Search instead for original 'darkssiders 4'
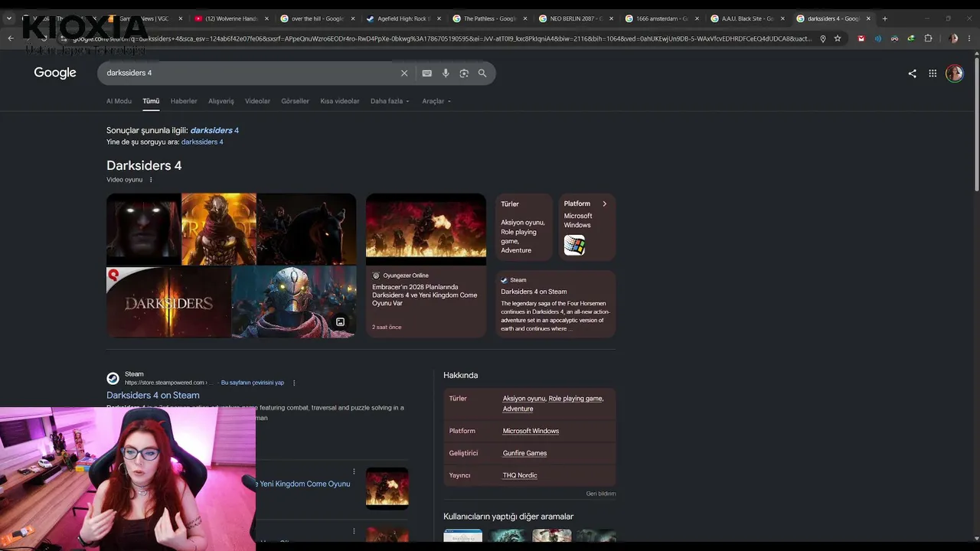980x551 pixels. coord(202,142)
